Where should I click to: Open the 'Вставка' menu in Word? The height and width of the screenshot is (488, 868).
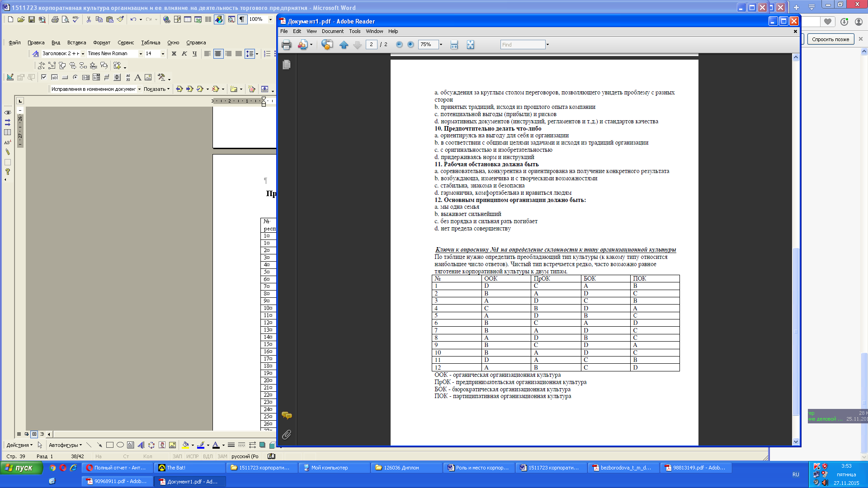(x=76, y=42)
